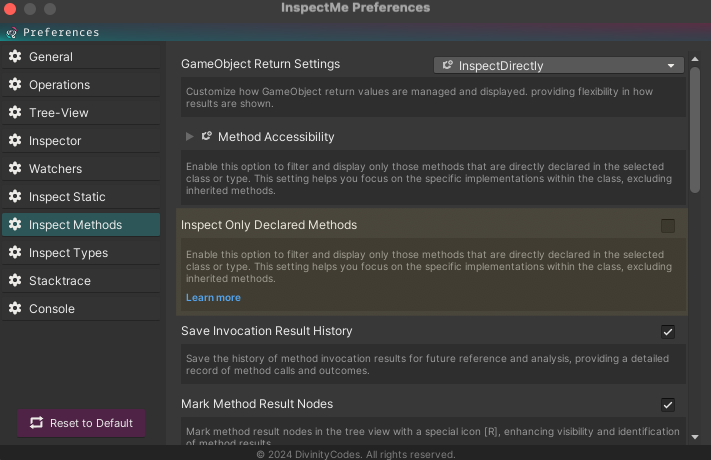
Task: Click the gear icon beside Tree-View
Action: tap(15, 113)
